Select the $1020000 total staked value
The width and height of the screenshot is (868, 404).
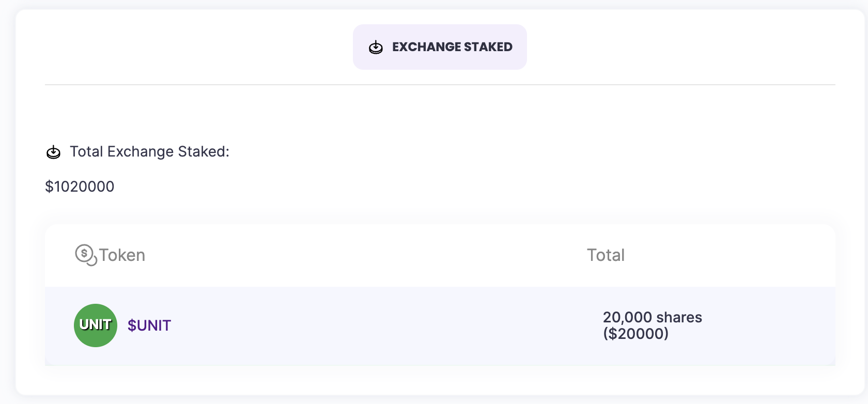(x=80, y=187)
